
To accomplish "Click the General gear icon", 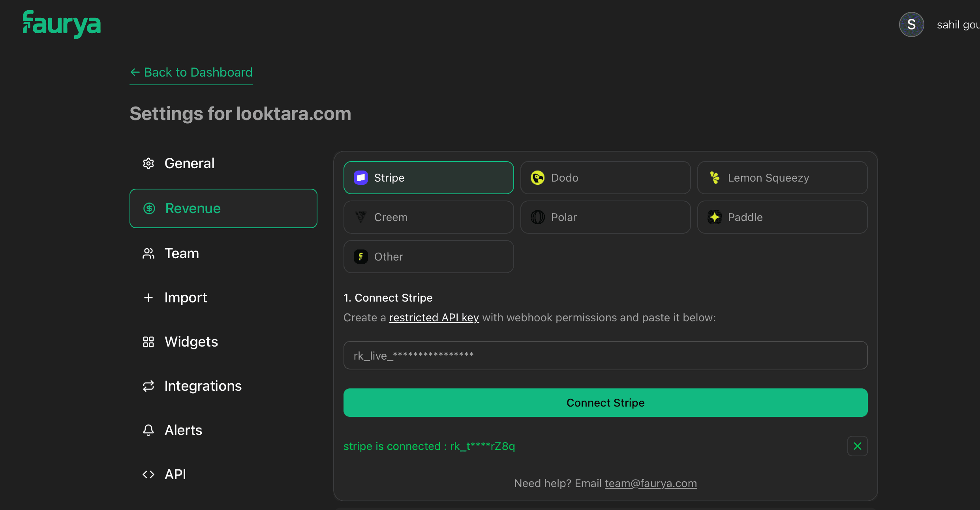I will click(148, 163).
